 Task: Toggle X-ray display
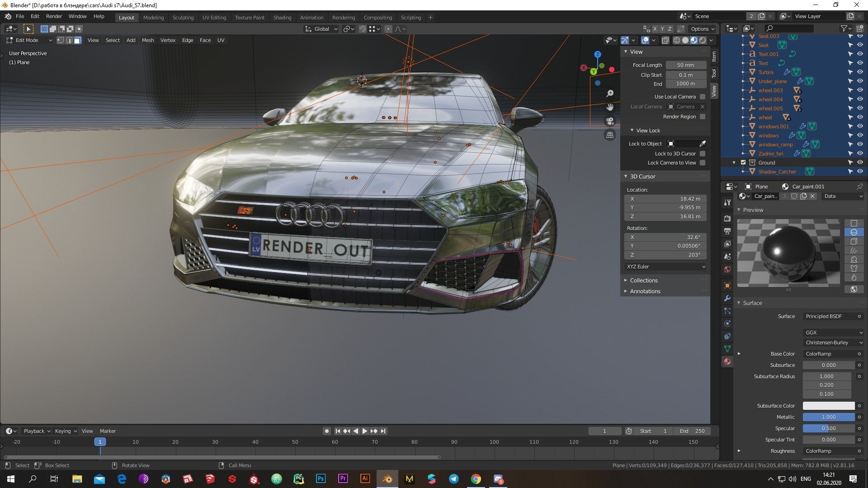(665, 40)
